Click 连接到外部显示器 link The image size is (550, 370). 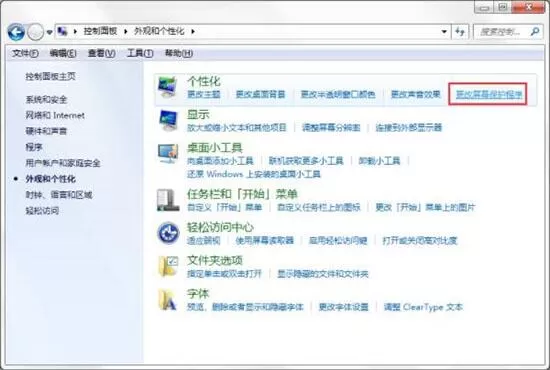click(x=409, y=127)
